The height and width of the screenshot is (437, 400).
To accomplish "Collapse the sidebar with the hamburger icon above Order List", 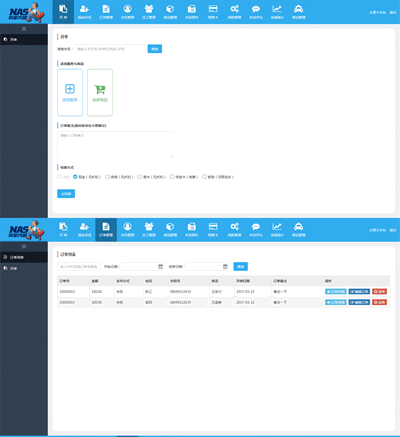I will 24,247.
